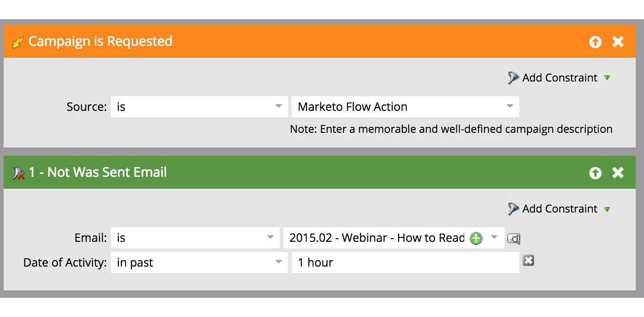
Task: Move Campaign is Requested trigger up
Action: 595,42
